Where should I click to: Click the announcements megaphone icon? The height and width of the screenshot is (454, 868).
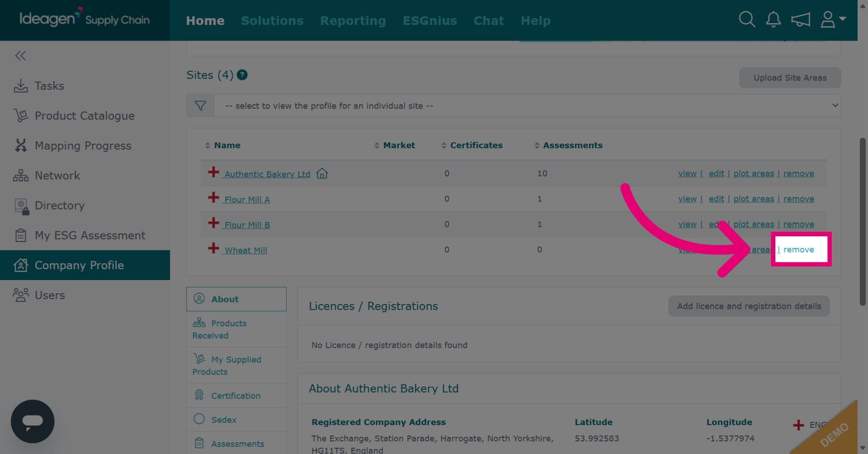coord(800,19)
